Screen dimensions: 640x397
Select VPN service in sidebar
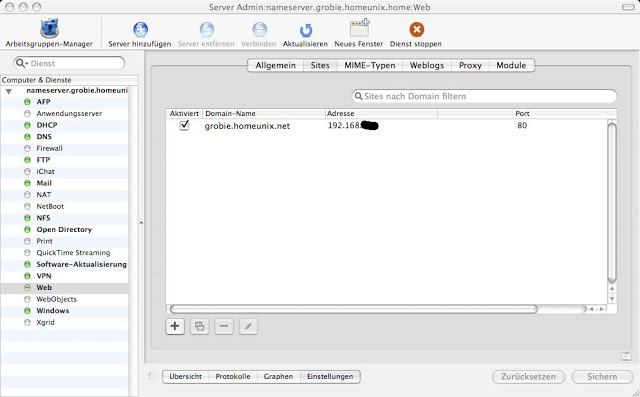pyautogui.click(x=44, y=276)
